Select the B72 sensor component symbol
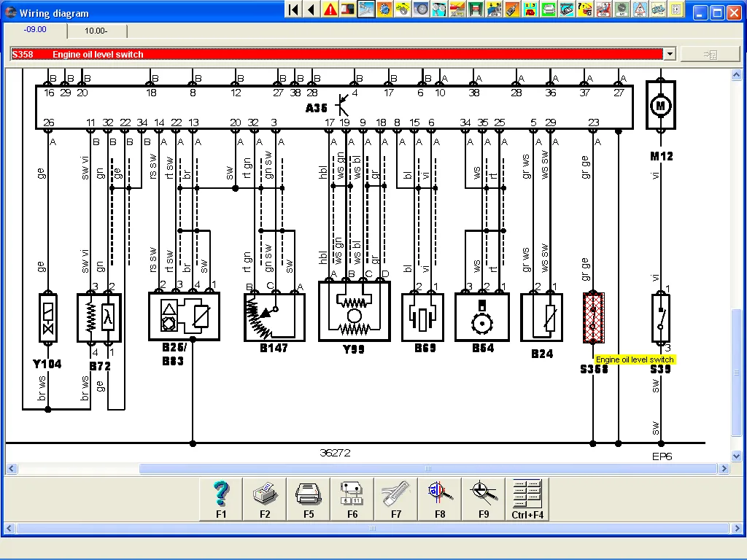Screen dimensions: 747x560 (x=99, y=318)
